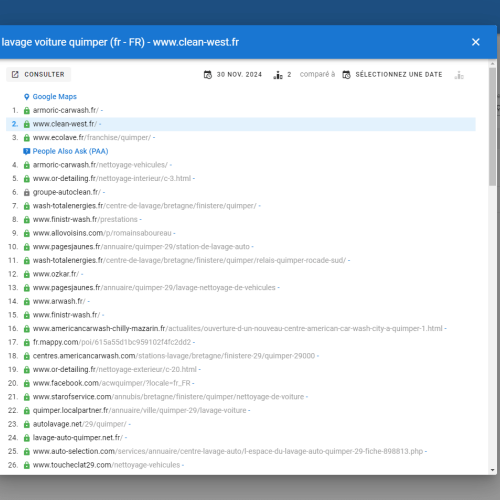This screenshot has height=500, width=500.
Task: Open the 30 Nov. 2024 calendar icon
Action: 208,75
